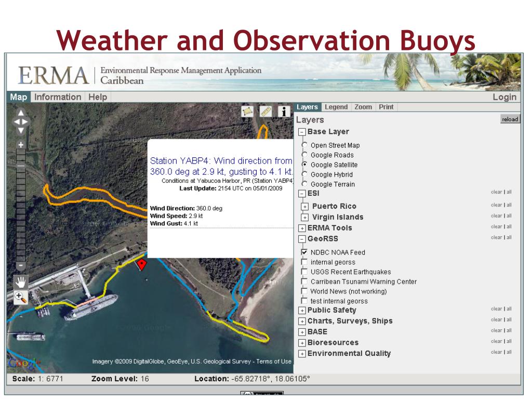Viewport: 532px width, 399px height.
Task: Select Google Roads base layer
Action: (x=304, y=155)
